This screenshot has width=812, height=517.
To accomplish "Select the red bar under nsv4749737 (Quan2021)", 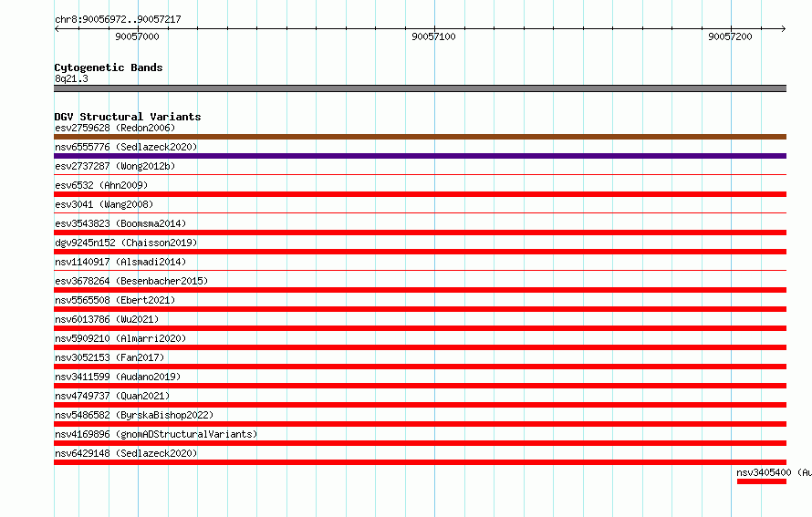I will coord(420,405).
